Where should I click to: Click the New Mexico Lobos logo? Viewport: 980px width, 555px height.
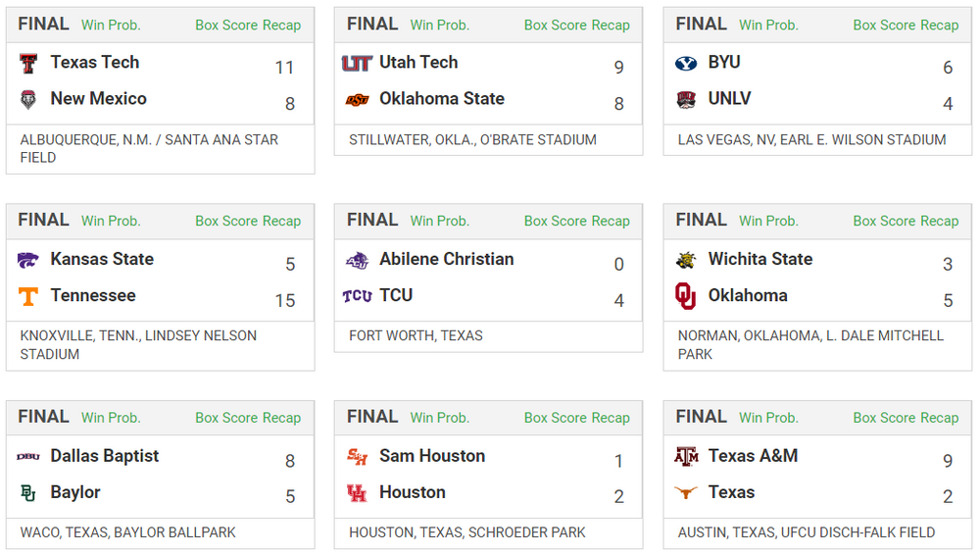pyautogui.click(x=28, y=100)
